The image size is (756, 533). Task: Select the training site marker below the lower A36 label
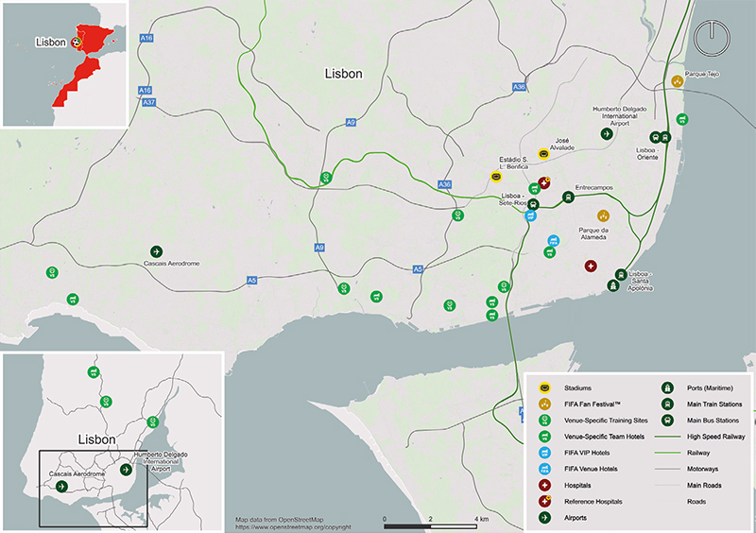[457, 215]
